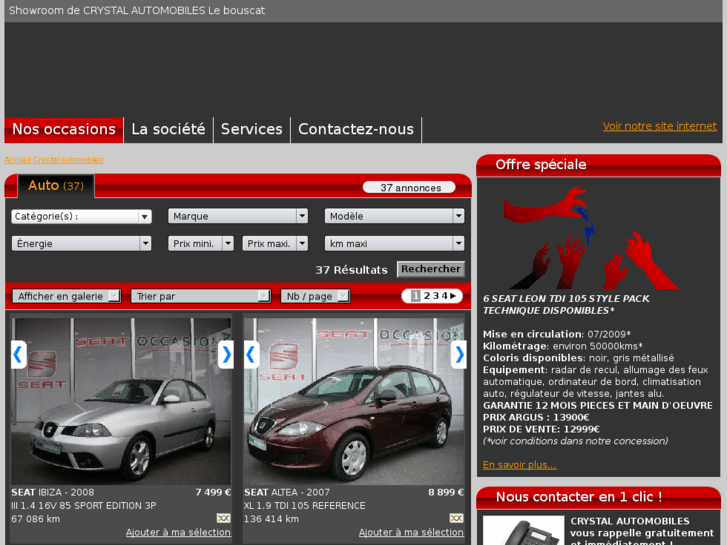This screenshot has height=545, width=727.
Task: Click the hands and keys illustration
Action: click(590, 237)
